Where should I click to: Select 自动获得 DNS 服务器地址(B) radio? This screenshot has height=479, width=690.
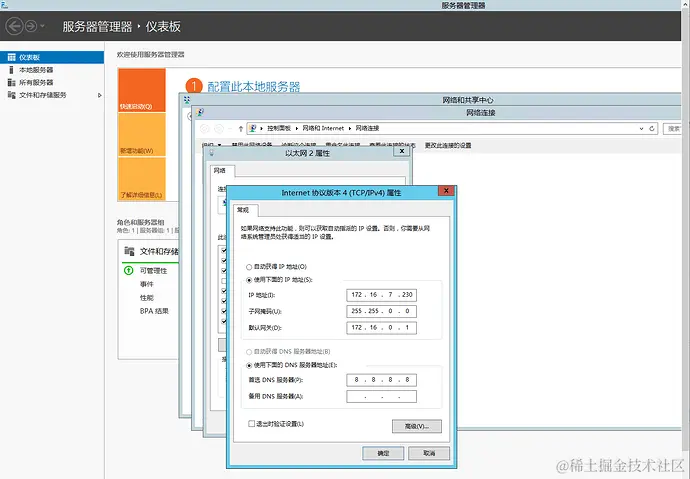click(249, 352)
